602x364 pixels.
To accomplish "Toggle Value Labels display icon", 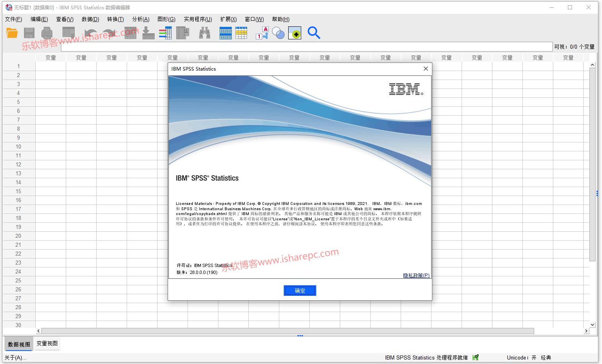I will 262,33.
